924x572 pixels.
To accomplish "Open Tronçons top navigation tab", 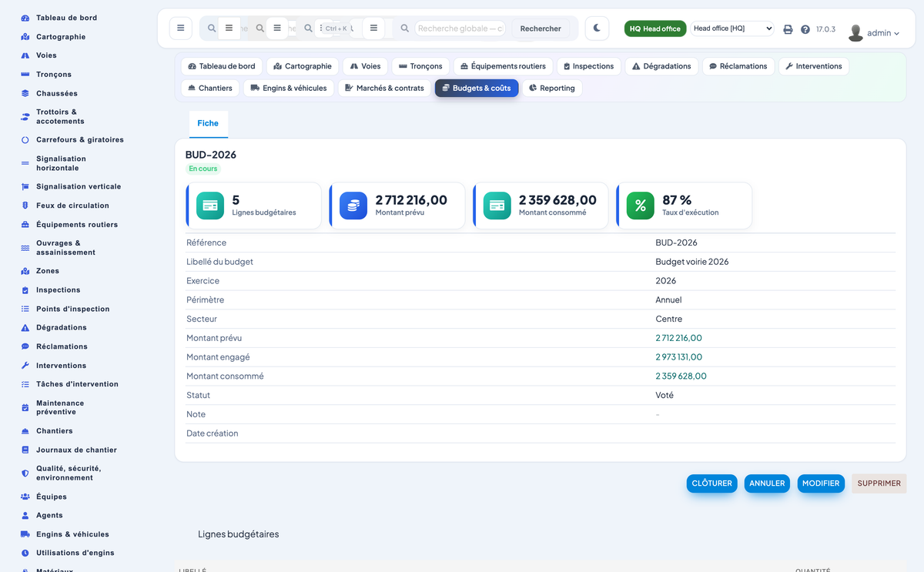I will tap(420, 66).
